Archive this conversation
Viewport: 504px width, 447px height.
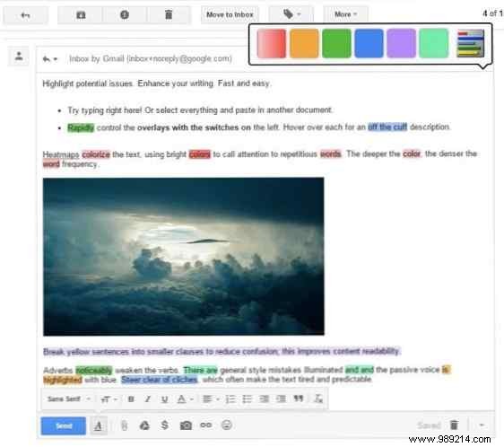tap(81, 14)
